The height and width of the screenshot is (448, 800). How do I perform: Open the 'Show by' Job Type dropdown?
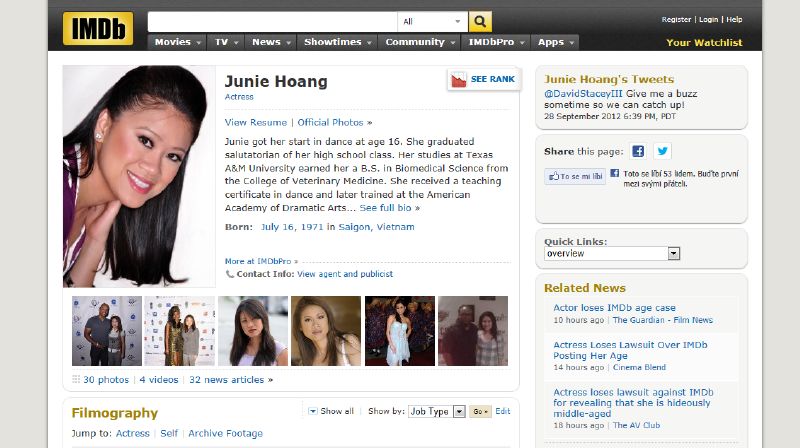tap(437, 411)
